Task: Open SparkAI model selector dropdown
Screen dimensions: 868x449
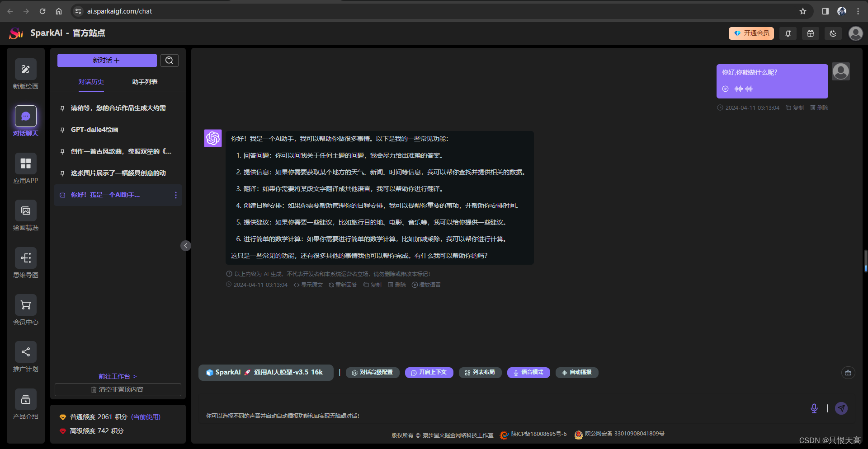Action: pos(266,373)
